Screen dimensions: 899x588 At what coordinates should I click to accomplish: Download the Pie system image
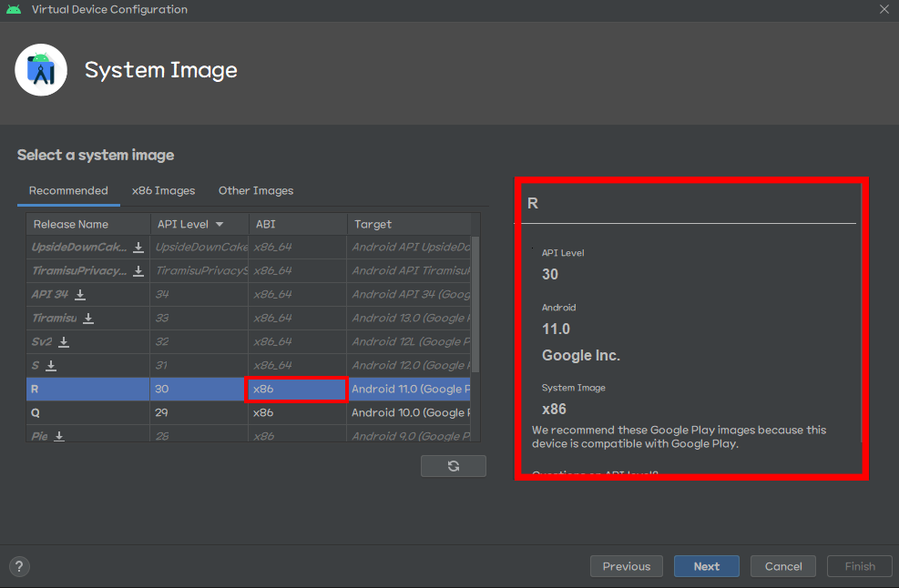59,436
